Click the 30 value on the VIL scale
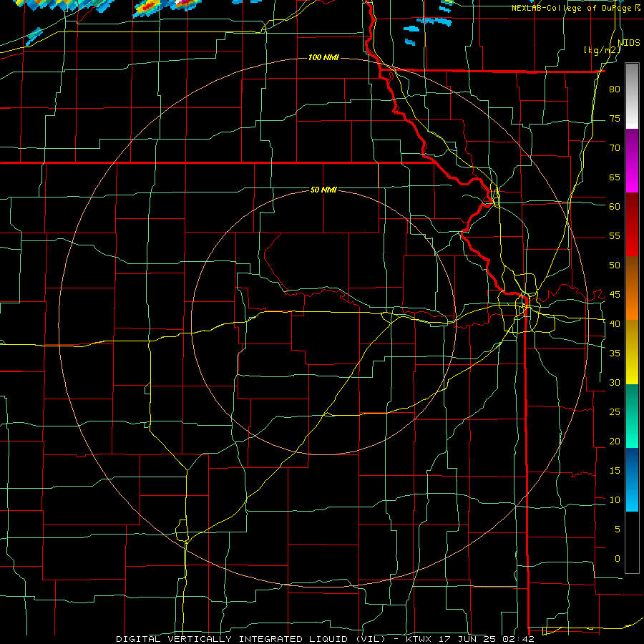 [x=615, y=382]
